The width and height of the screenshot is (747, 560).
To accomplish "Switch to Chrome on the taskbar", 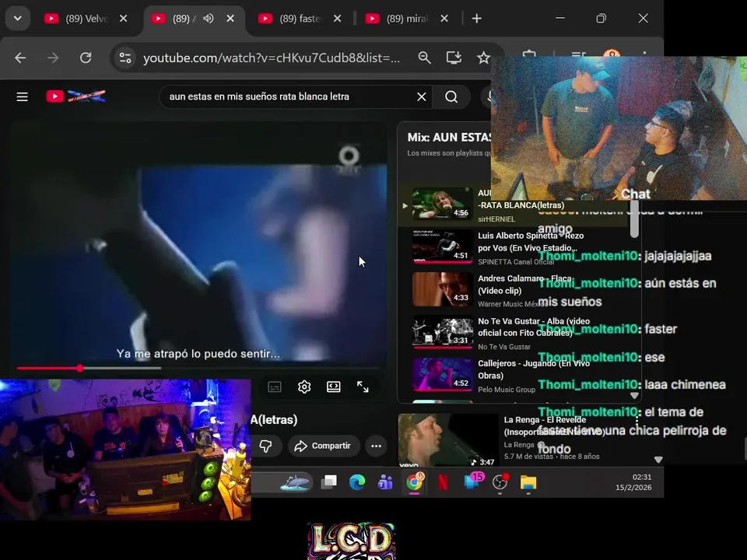I will coord(415,483).
